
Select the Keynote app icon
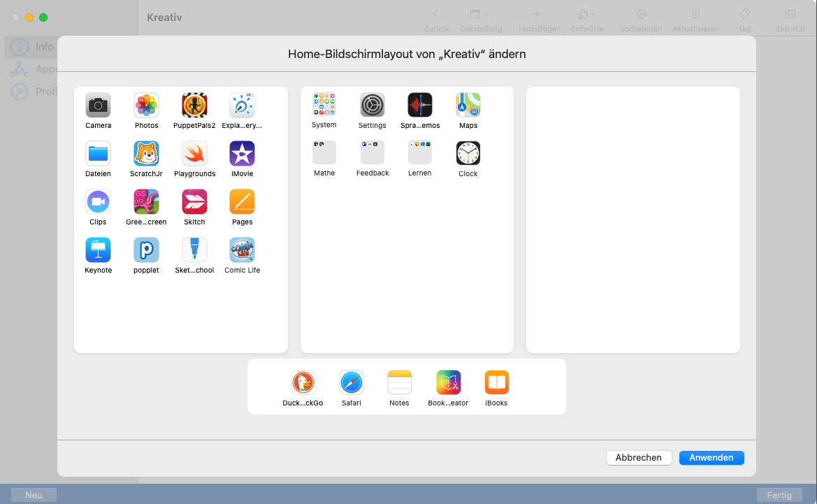(98, 250)
